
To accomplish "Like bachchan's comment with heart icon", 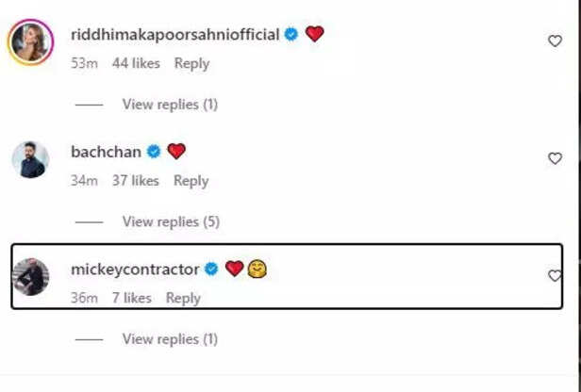I will click(x=555, y=158).
